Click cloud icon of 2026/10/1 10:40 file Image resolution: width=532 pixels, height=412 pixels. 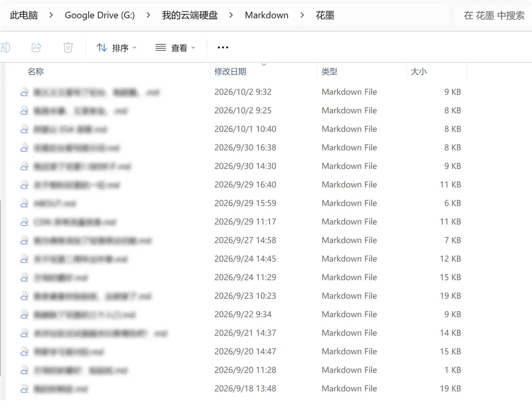(24, 130)
